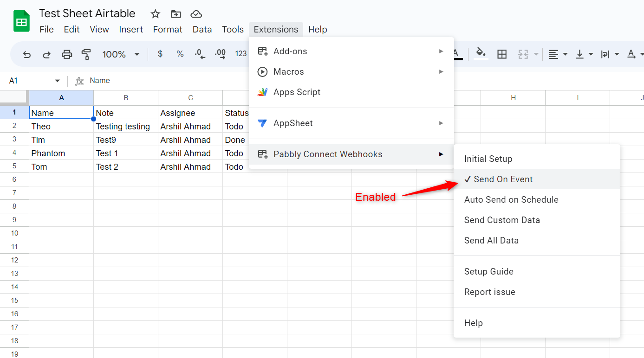
Task: Open the borders tool
Action: click(x=502, y=54)
